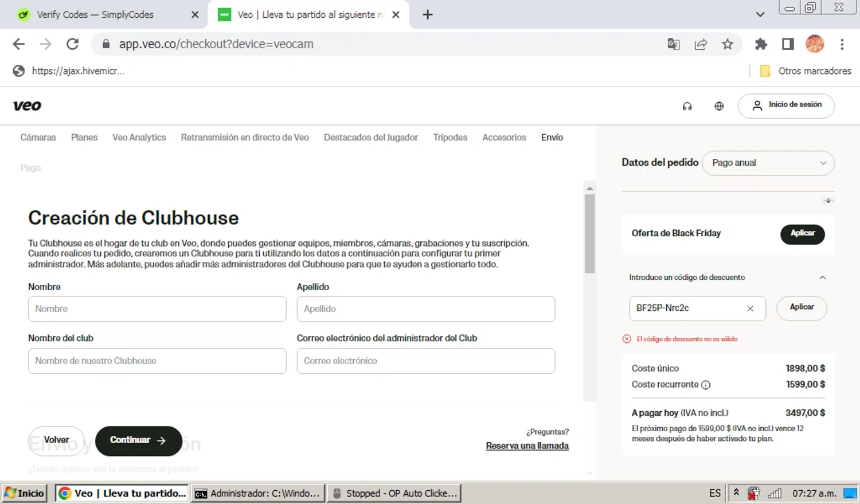
Task: Click the form scrollbar up arrow
Action: point(589,188)
